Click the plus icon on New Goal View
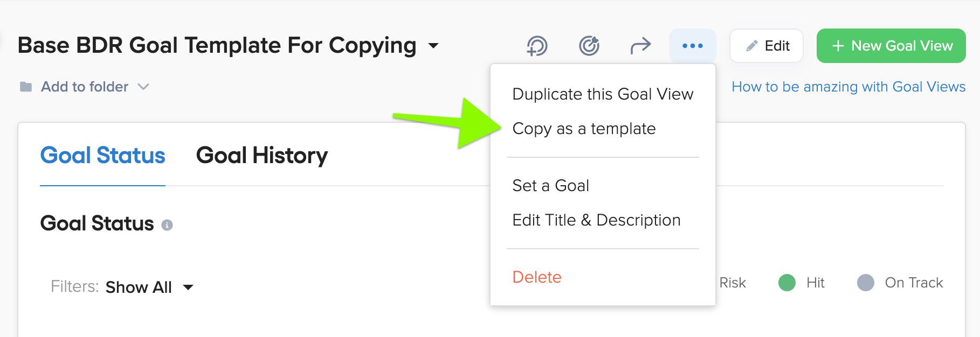Viewport: 980px width, 337px height. tap(838, 46)
